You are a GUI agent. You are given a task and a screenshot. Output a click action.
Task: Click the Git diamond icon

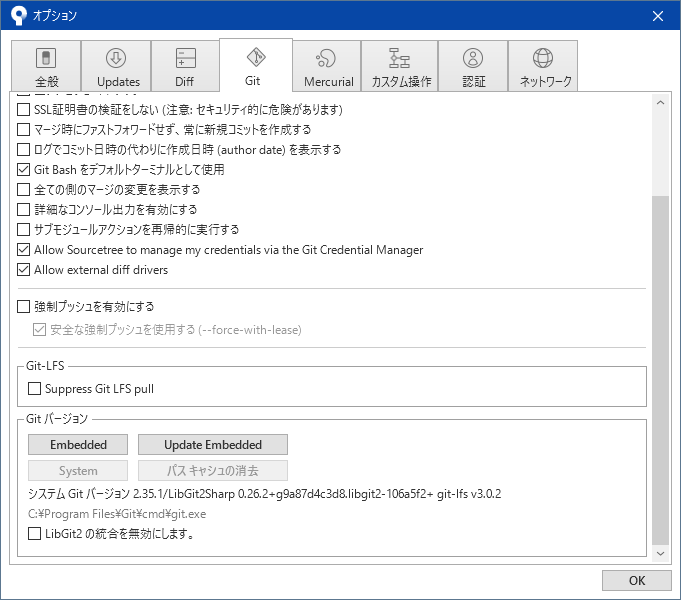click(x=256, y=57)
